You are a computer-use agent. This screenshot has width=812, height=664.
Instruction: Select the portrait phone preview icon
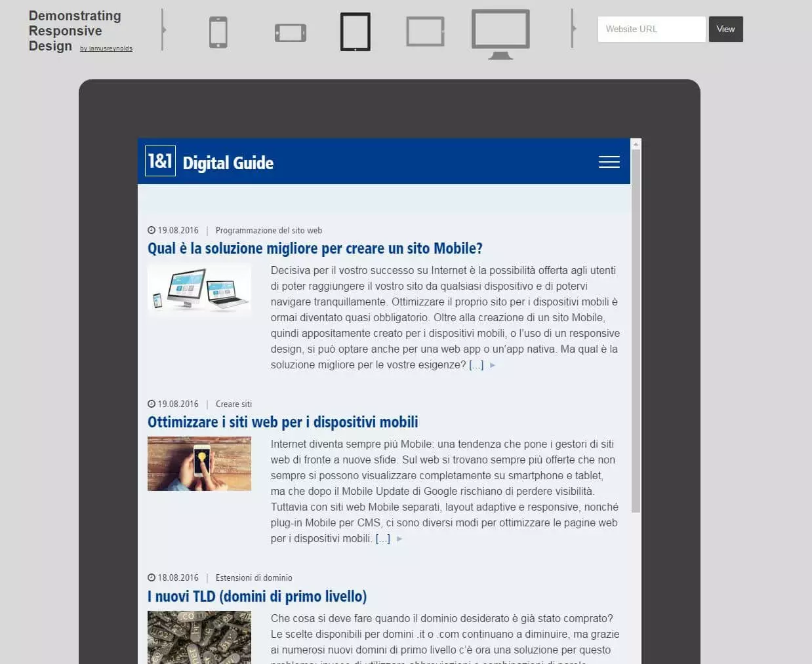pos(218,32)
